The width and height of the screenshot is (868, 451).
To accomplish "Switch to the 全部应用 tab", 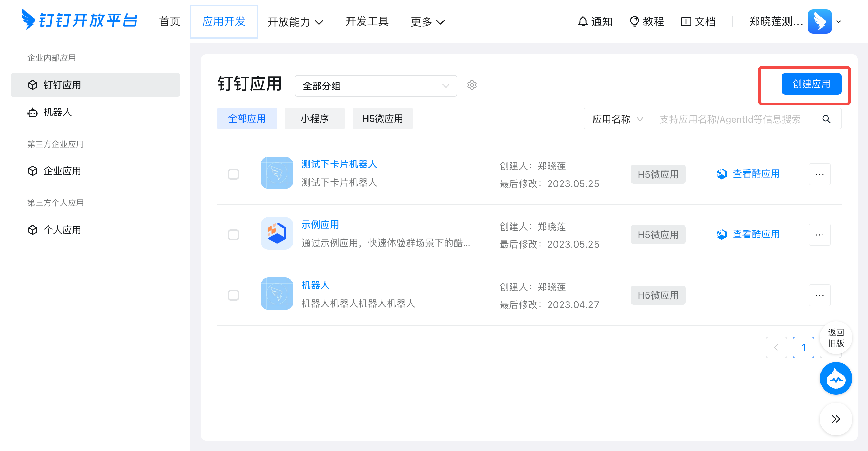I will tap(247, 119).
